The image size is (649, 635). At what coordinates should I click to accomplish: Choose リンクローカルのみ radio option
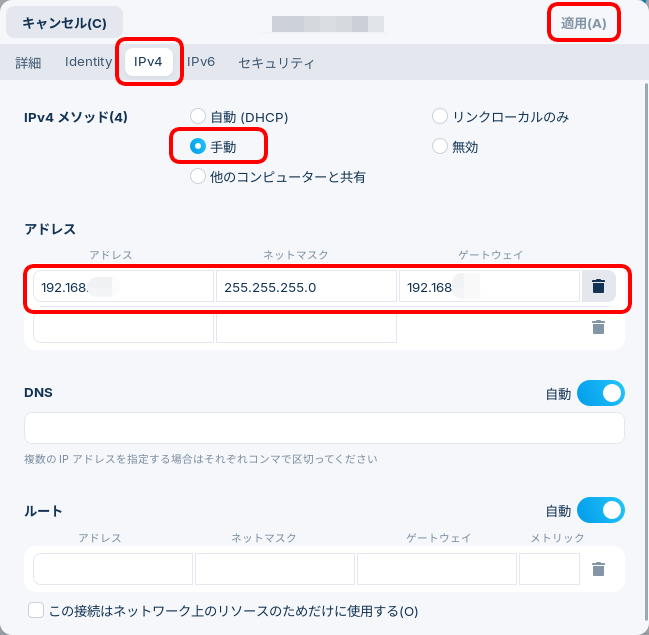click(440, 116)
